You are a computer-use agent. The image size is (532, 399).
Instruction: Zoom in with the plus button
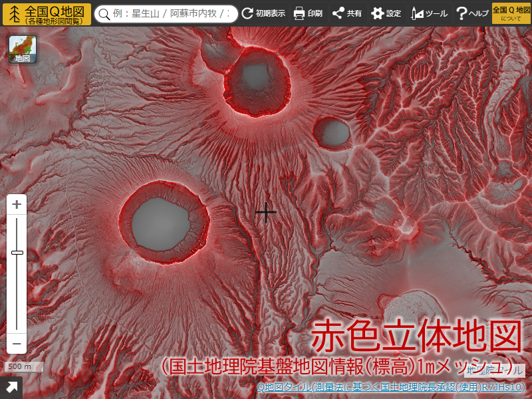[17, 203]
